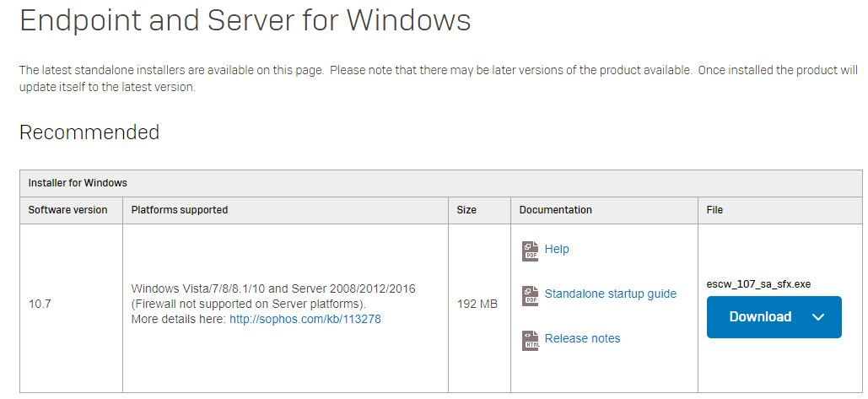Open the Release notes link
The width and height of the screenshot is (868, 399).
[x=582, y=338]
